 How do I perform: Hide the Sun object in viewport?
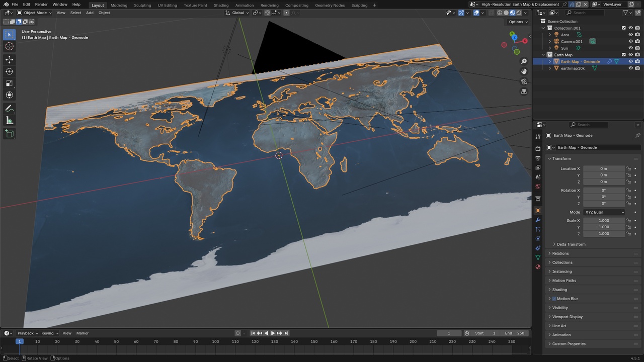point(630,48)
